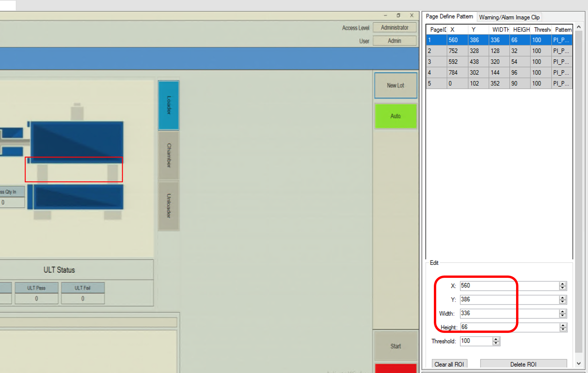Decrease the Height value with down arrow

[x=563, y=329]
